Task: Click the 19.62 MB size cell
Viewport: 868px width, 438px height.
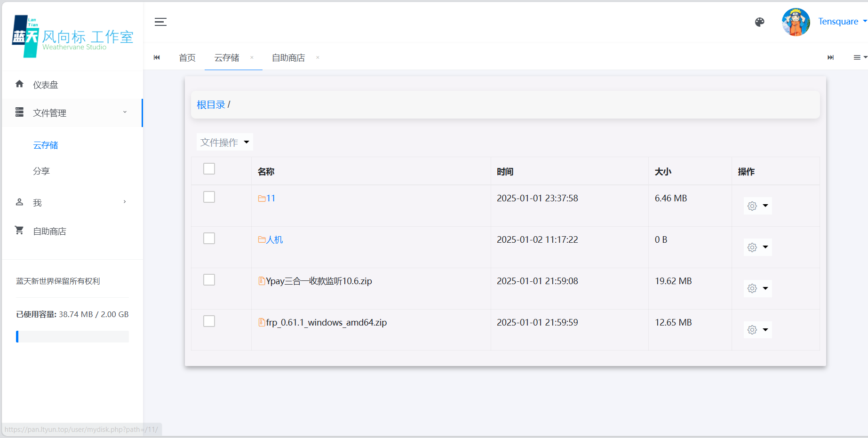Action: tap(673, 281)
